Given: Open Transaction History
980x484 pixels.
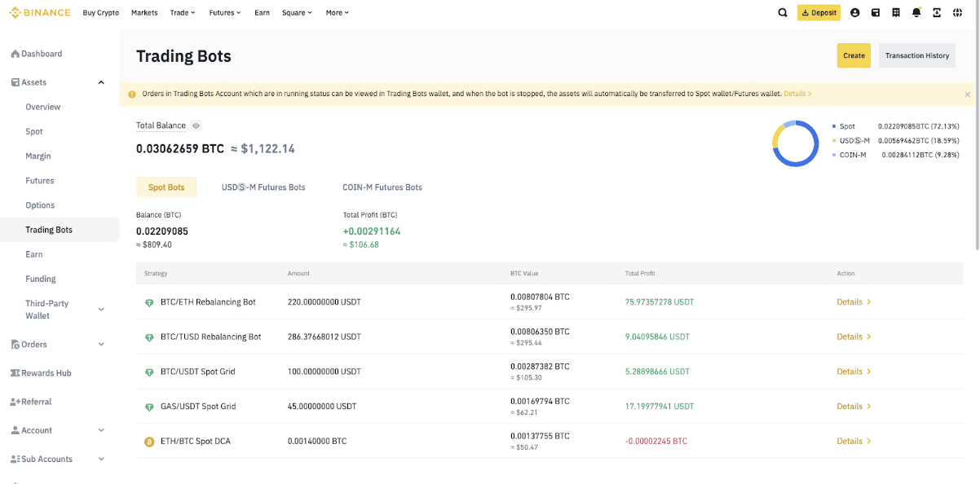Looking at the screenshot, I should [x=916, y=55].
